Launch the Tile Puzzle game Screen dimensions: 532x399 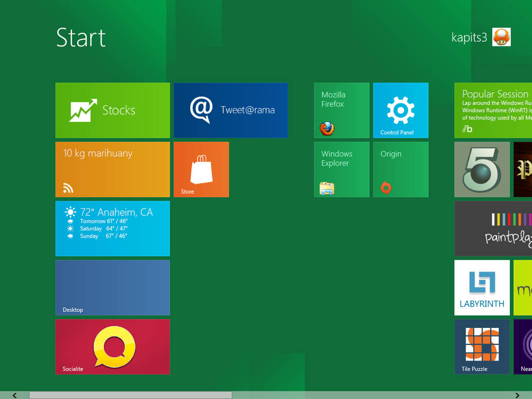tap(482, 347)
